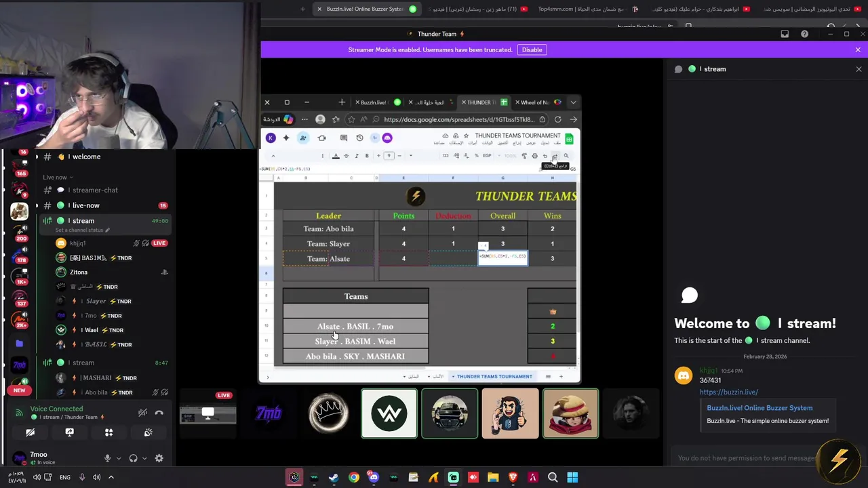868x488 pixels.
Task: Select the 7mb server icon
Action: point(19,365)
